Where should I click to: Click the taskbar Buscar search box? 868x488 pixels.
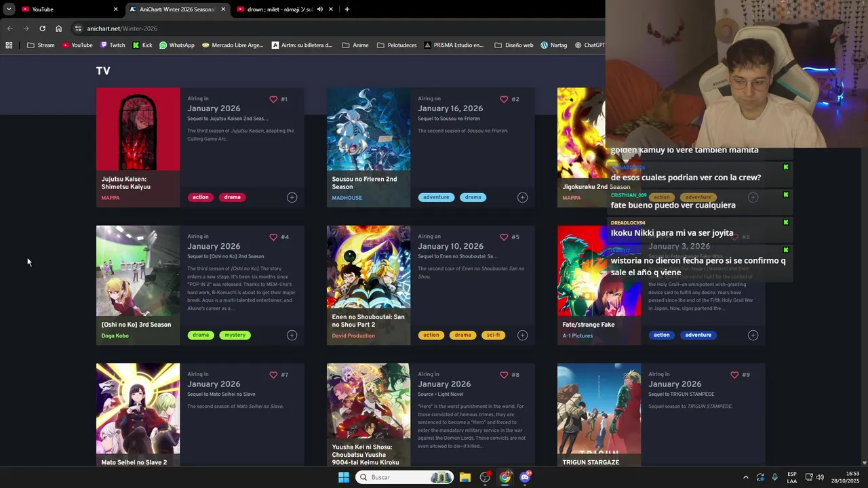tap(406, 477)
